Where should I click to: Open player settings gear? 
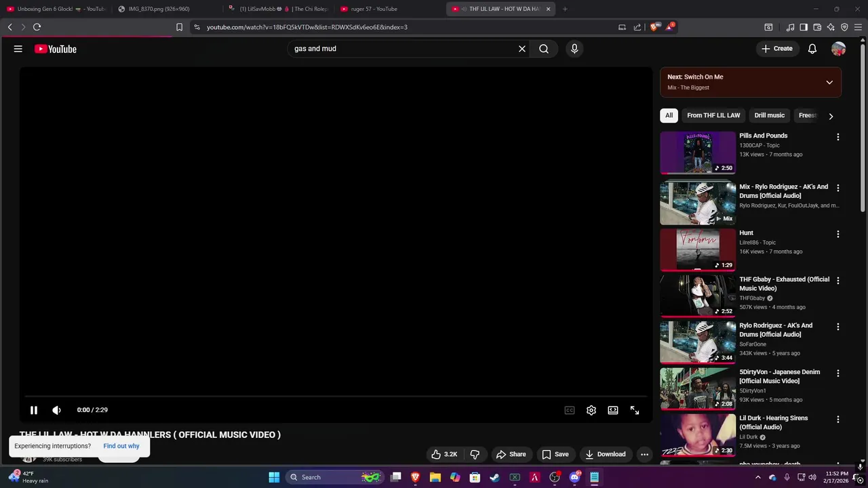point(591,410)
